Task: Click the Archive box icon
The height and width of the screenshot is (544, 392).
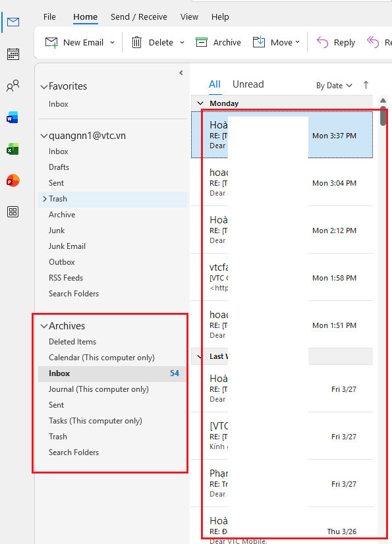Action: pyautogui.click(x=202, y=42)
